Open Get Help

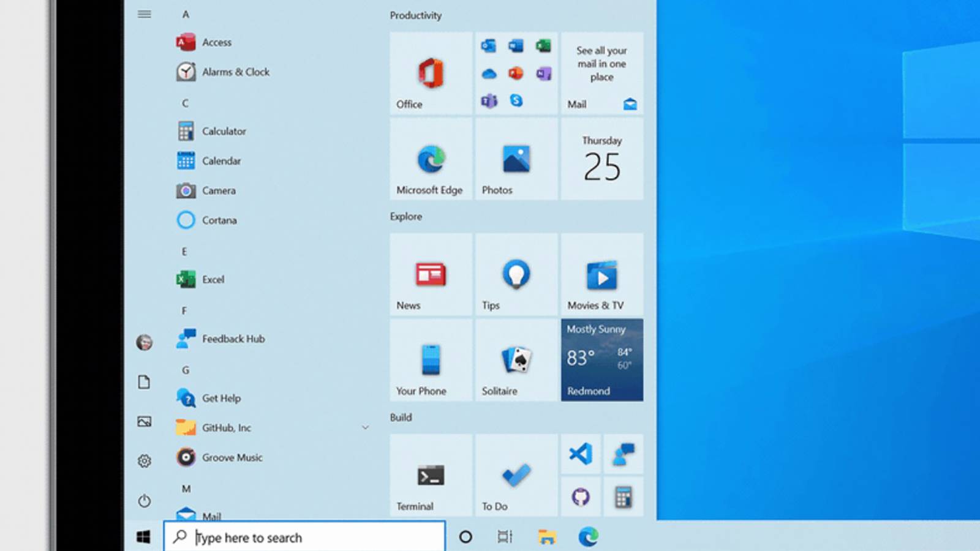(x=209, y=398)
